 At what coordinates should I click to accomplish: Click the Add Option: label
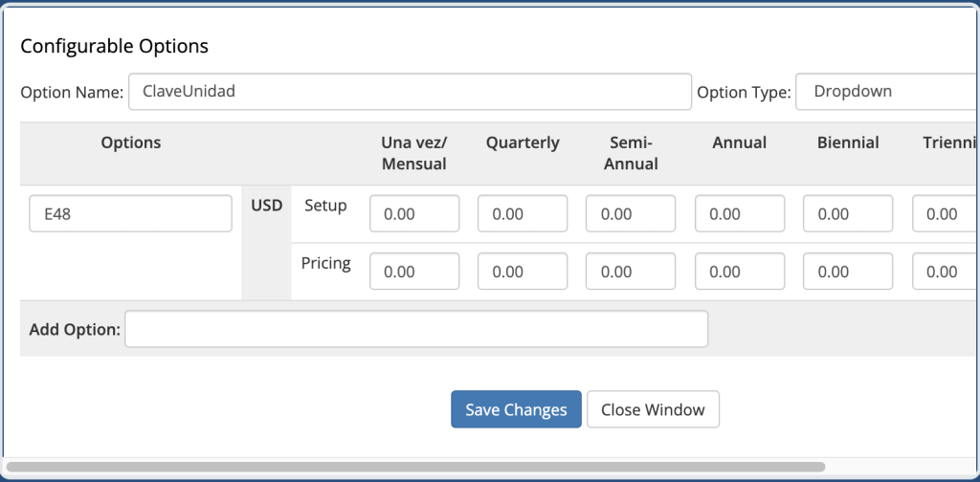pos(75,329)
